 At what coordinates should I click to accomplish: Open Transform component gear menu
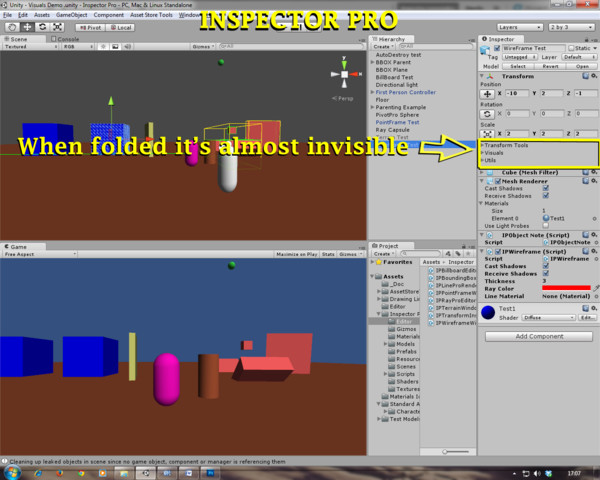[594, 76]
